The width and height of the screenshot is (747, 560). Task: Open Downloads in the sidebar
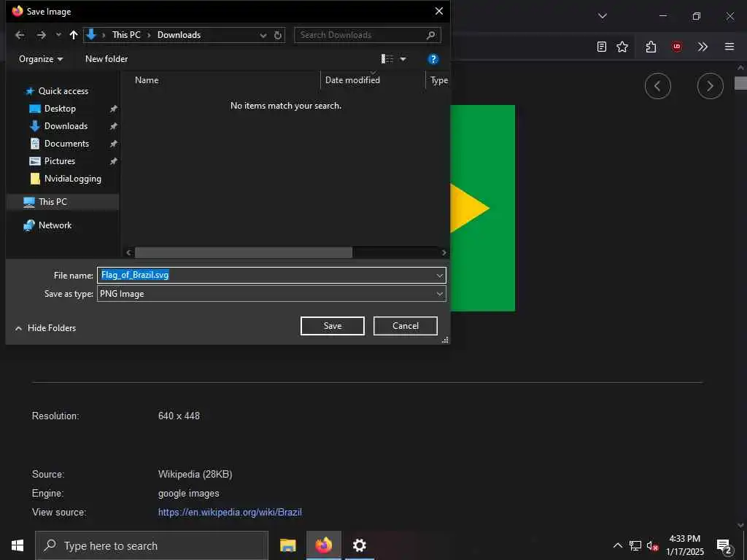(x=66, y=126)
